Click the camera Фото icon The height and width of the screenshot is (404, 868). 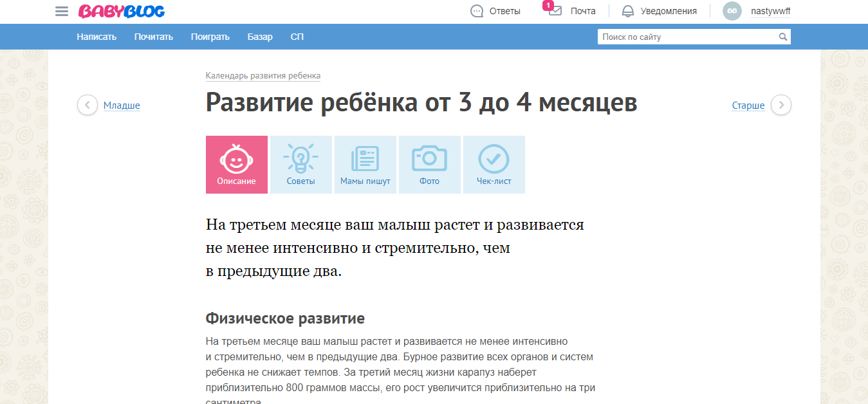(x=429, y=160)
